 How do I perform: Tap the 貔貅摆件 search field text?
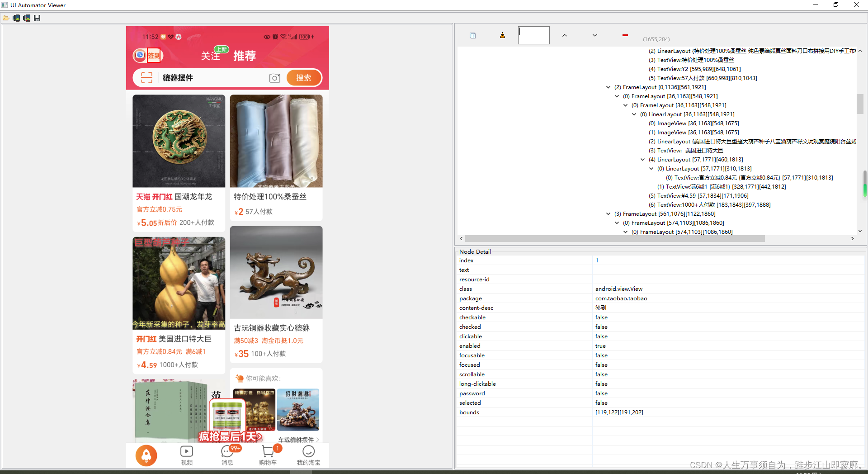pyautogui.click(x=178, y=78)
